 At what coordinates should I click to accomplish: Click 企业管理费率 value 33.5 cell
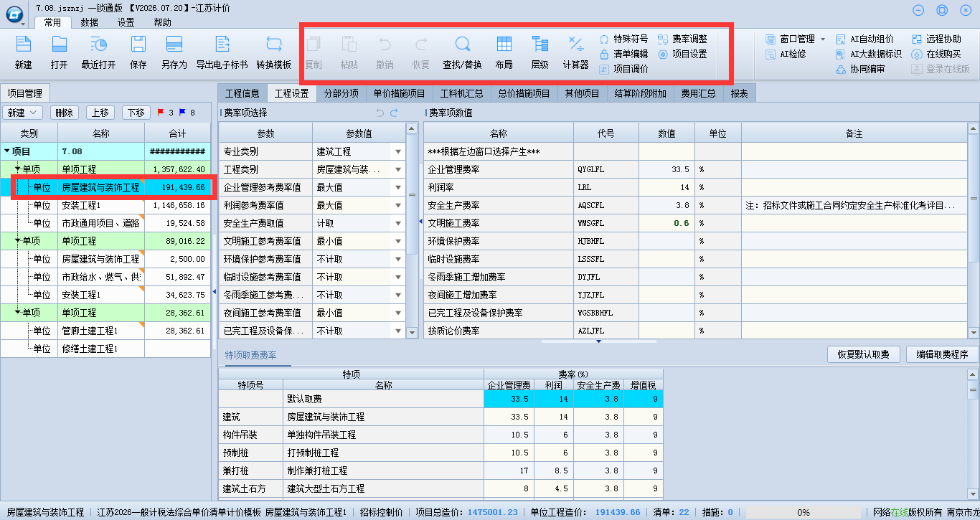(666, 169)
